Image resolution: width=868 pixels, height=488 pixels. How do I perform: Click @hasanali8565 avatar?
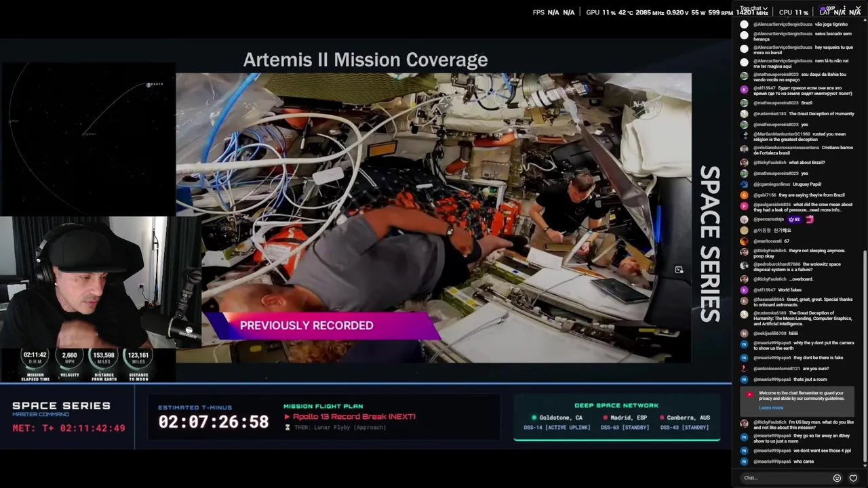pyautogui.click(x=744, y=301)
